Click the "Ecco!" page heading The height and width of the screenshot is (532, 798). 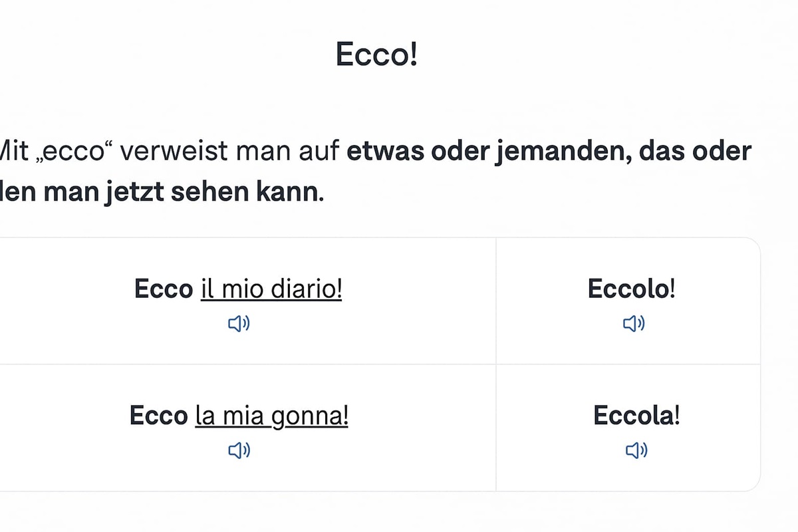tap(376, 54)
